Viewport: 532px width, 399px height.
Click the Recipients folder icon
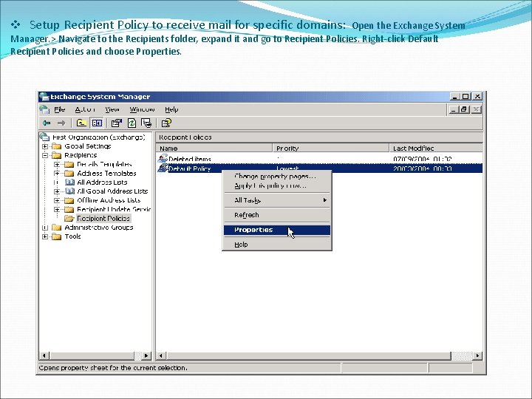pyautogui.click(x=57, y=155)
